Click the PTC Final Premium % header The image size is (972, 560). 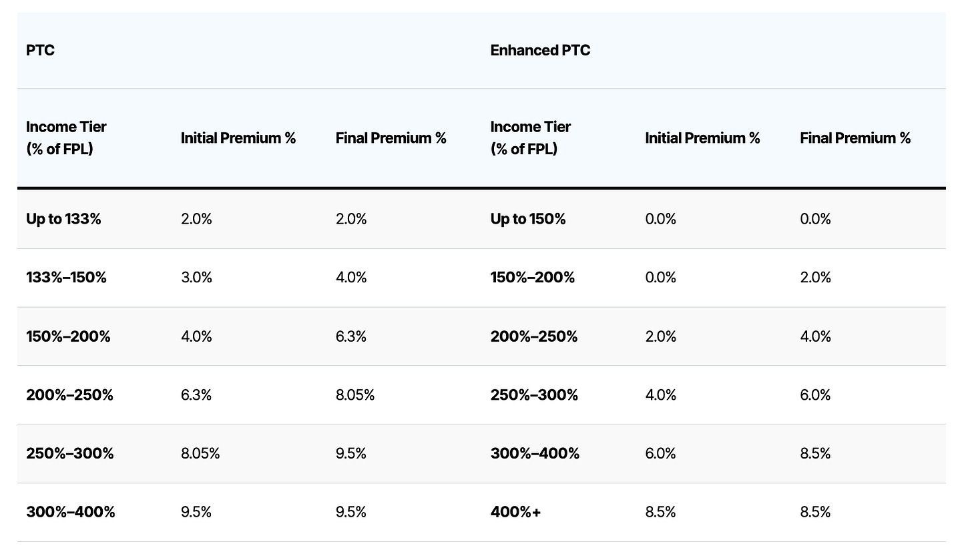(x=391, y=138)
